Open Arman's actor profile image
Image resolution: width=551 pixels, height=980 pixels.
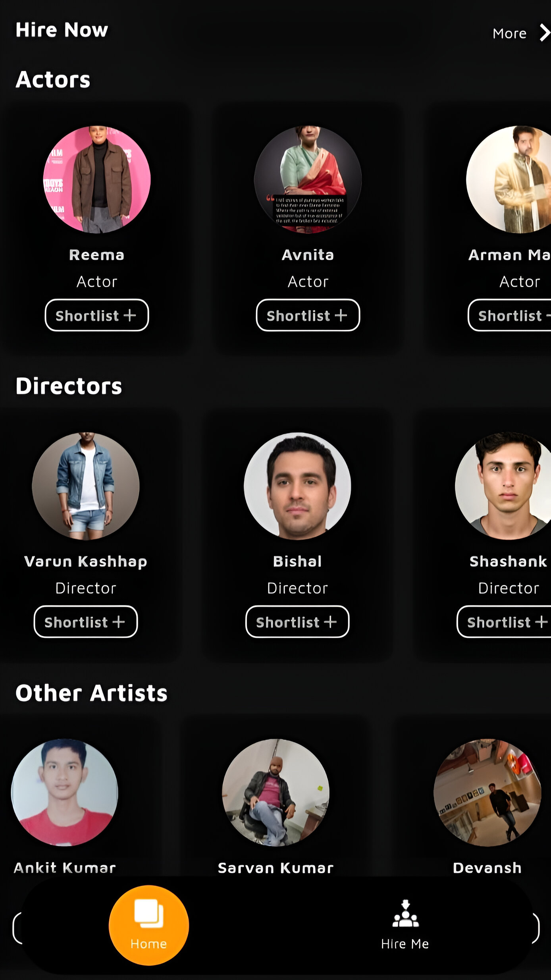pyautogui.click(x=509, y=179)
